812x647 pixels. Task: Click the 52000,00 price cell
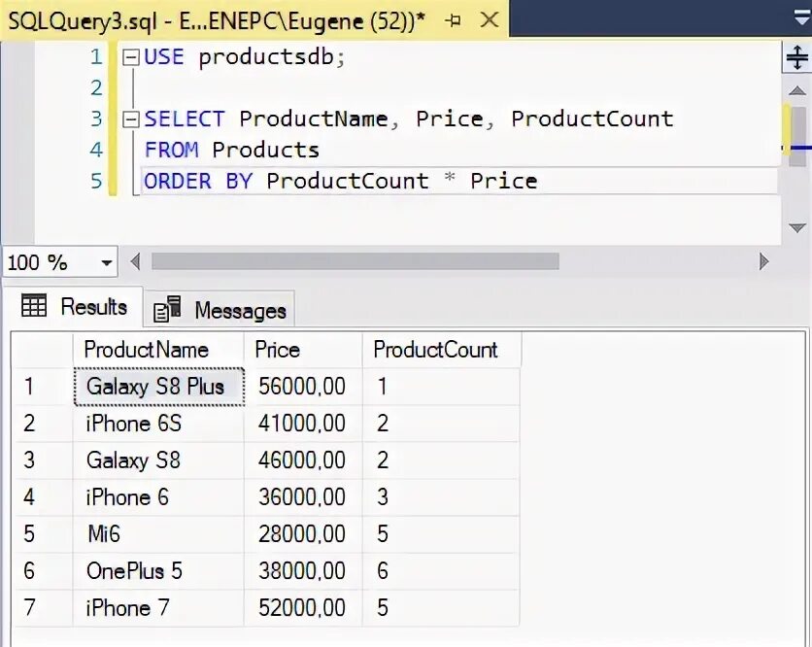tap(303, 607)
